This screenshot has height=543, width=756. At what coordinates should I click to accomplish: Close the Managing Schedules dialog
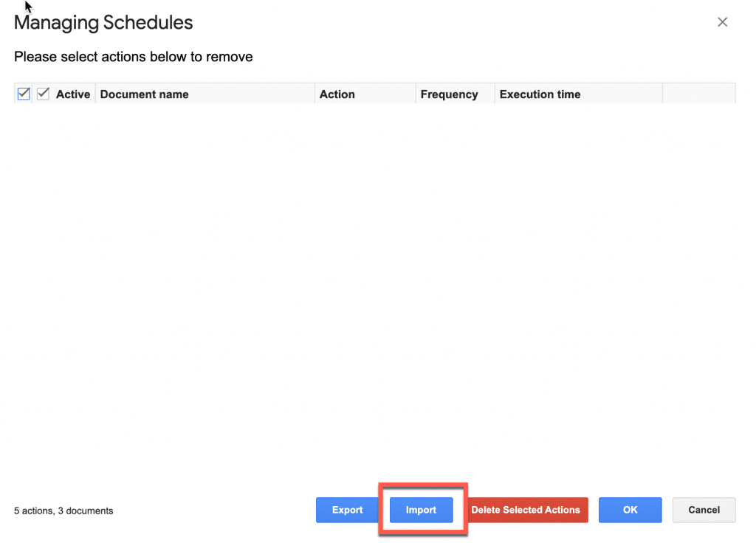click(x=722, y=22)
